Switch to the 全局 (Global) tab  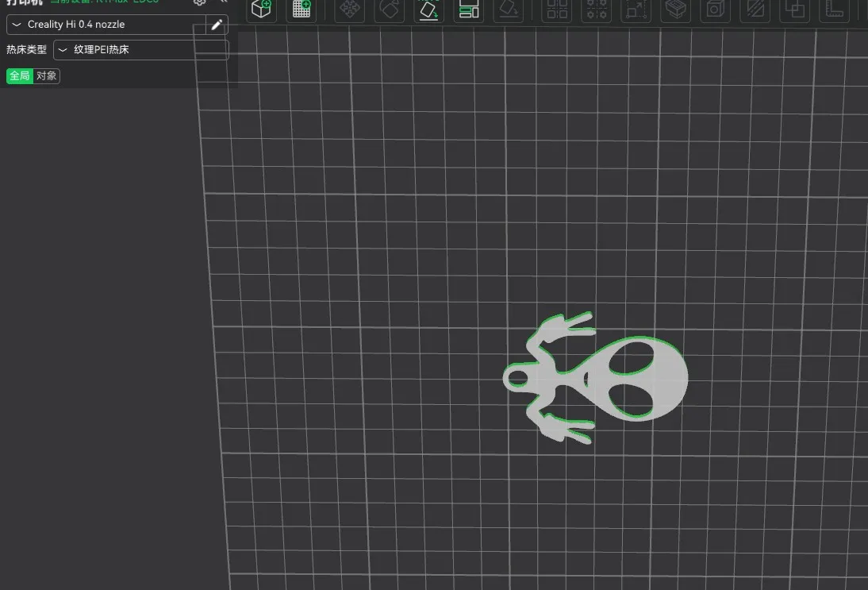[x=20, y=76]
